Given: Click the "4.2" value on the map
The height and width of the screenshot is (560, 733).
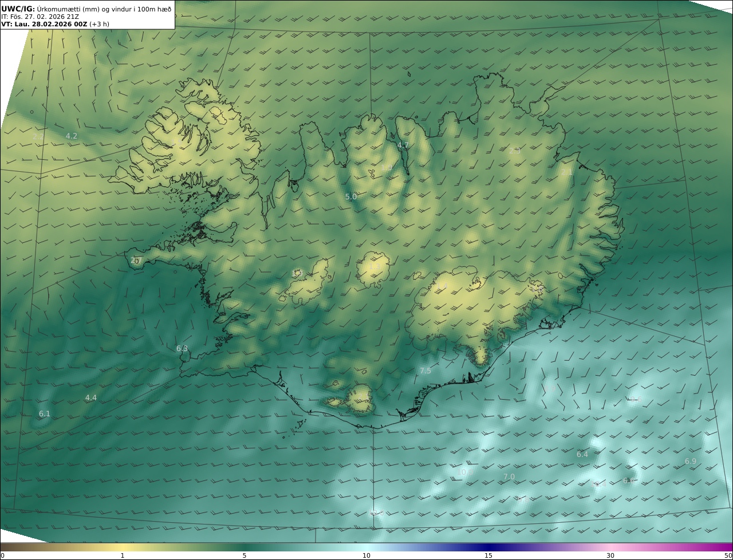Looking at the screenshot, I should (x=72, y=136).
